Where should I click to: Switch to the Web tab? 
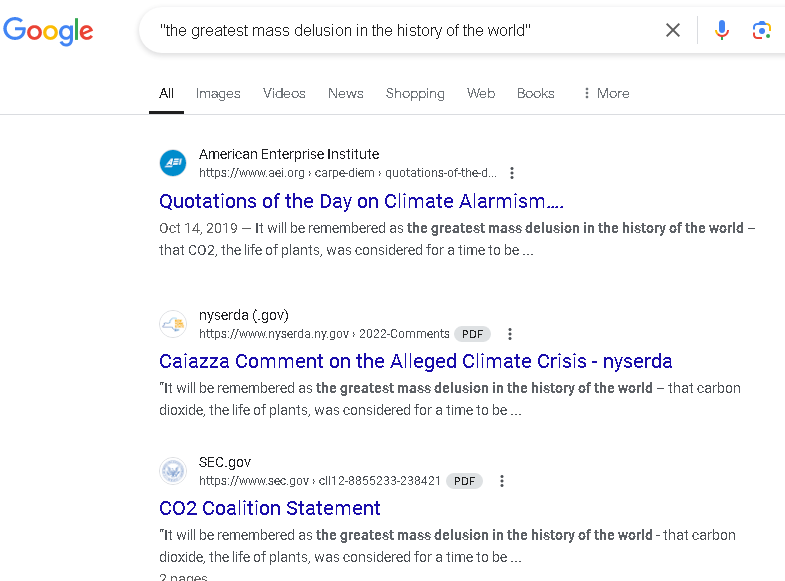[481, 94]
